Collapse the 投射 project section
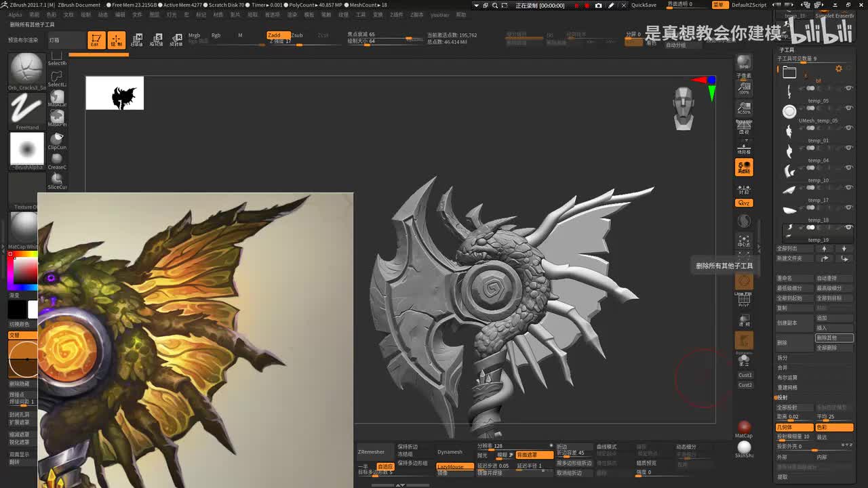 click(x=783, y=398)
